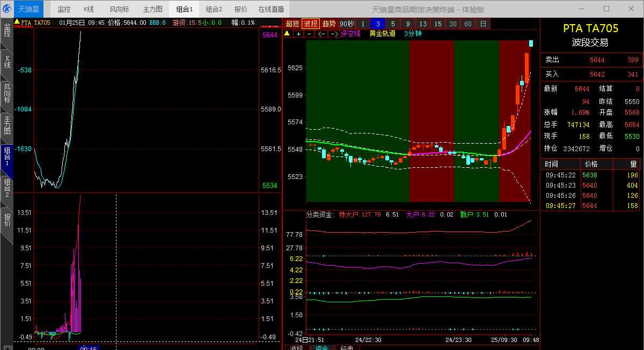Select 主力图 in left sidebar

(x=7, y=125)
